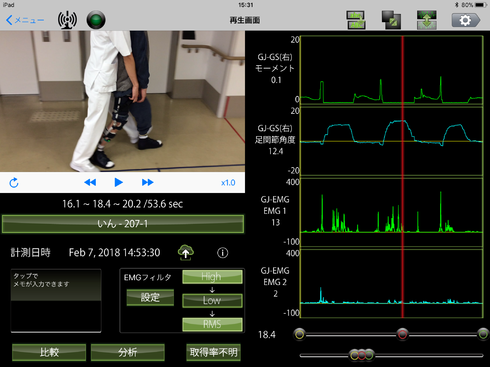Image resolution: width=490 pixels, height=367 pixels.
Task: Tap the battery indicator in status bar
Action: point(481,5)
